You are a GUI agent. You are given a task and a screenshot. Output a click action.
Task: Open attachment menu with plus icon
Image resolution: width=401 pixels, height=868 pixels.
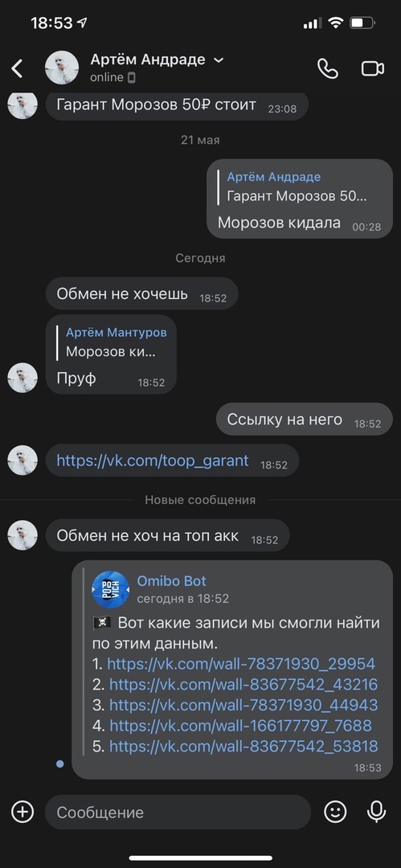pyautogui.click(x=23, y=812)
